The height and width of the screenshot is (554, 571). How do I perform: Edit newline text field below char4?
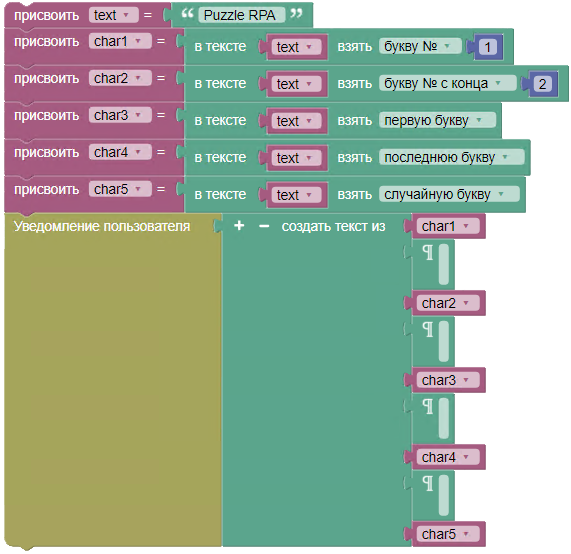(444, 495)
